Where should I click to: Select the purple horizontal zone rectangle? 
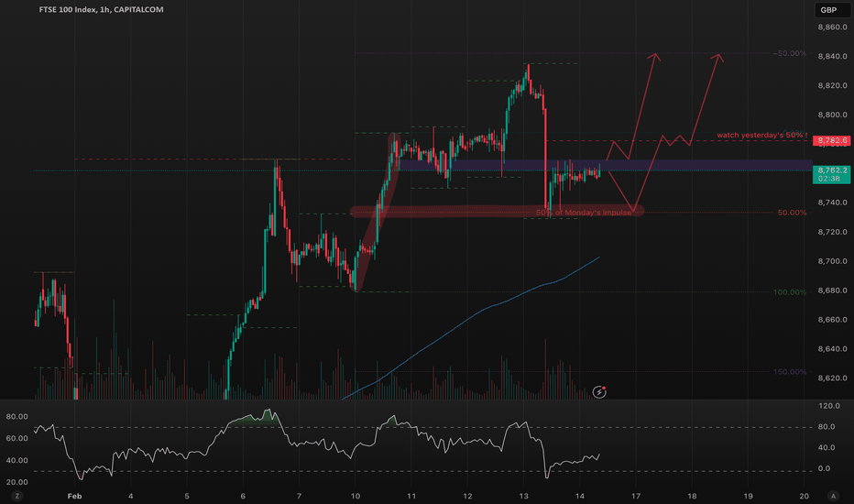coord(605,165)
